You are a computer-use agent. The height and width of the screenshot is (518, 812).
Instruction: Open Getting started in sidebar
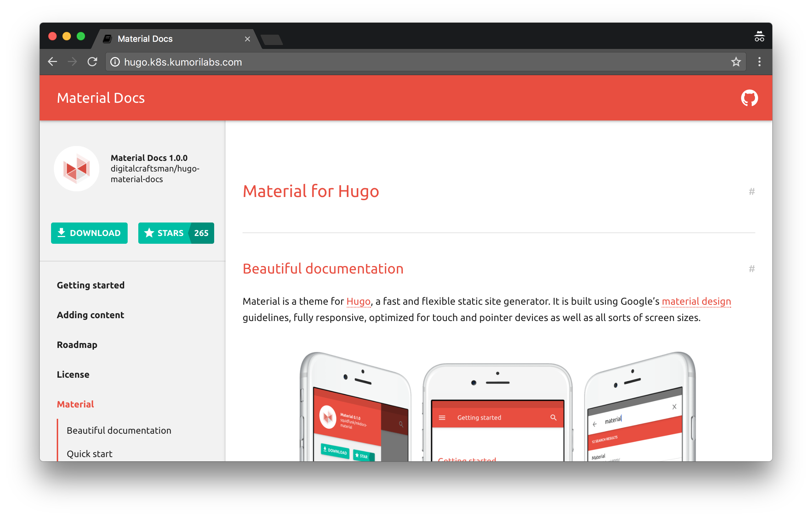click(91, 285)
